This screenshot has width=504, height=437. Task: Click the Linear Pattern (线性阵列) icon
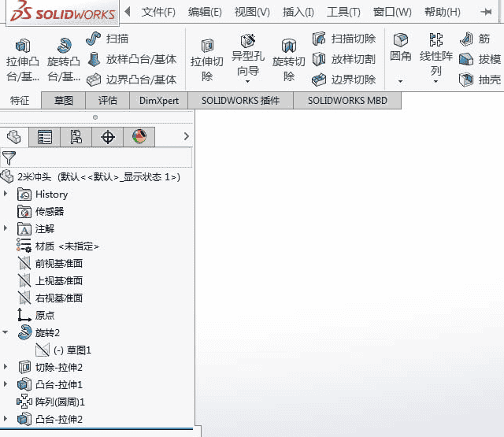click(x=436, y=40)
